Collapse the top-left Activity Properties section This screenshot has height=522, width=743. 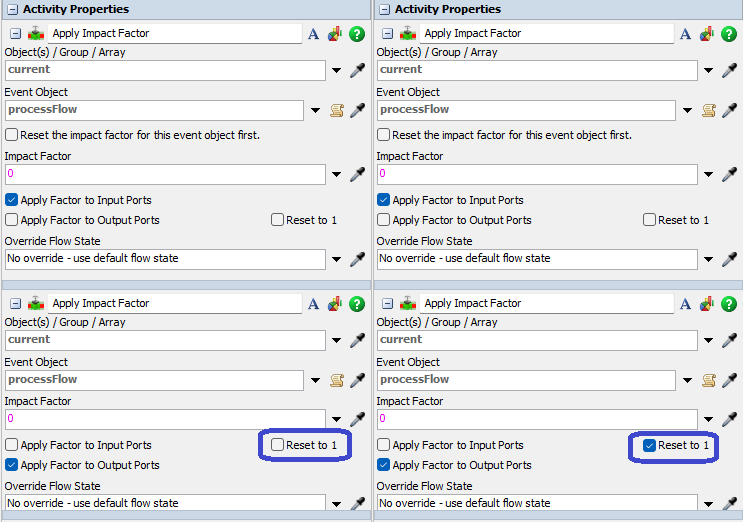tap(10, 9)
